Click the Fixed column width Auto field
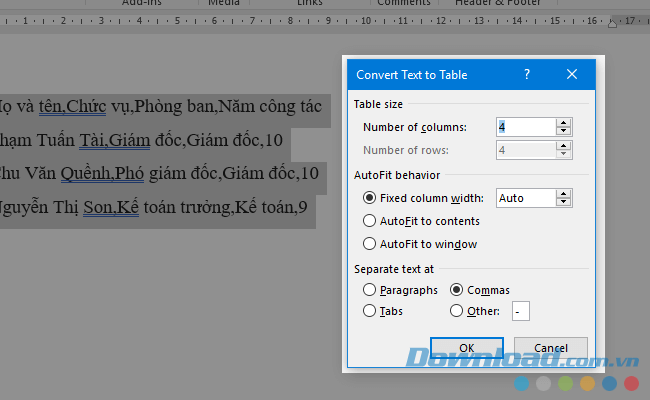Viewport: 650px width, 400px height. [525, 198]
